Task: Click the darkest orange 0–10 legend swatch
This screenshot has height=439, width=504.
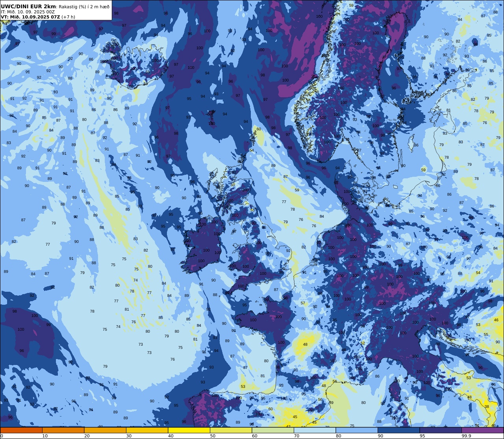Action: point(21,430)
